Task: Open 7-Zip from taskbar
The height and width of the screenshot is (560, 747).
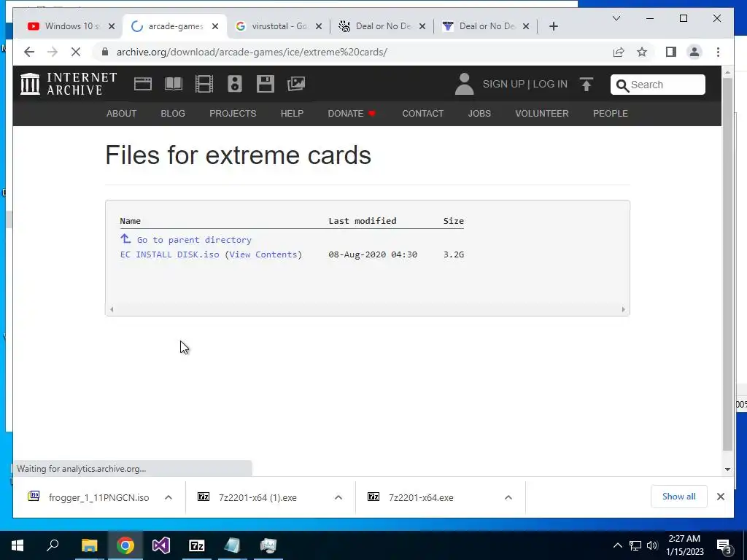Action: [x=197, y=545]
